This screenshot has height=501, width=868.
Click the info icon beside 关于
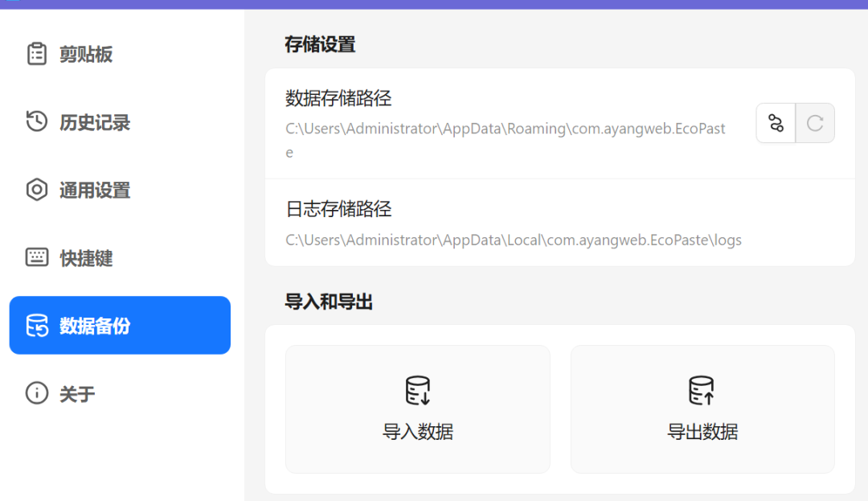[35, 393]
